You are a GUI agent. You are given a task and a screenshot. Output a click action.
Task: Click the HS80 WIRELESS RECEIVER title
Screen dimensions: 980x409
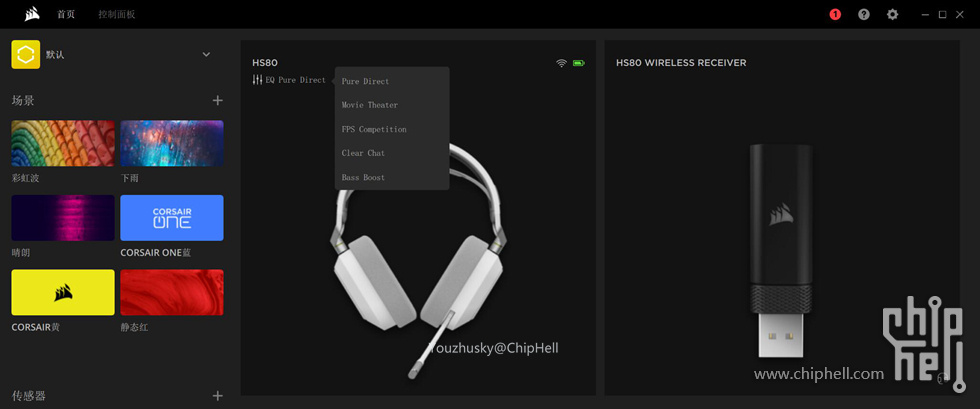(681, 63)
